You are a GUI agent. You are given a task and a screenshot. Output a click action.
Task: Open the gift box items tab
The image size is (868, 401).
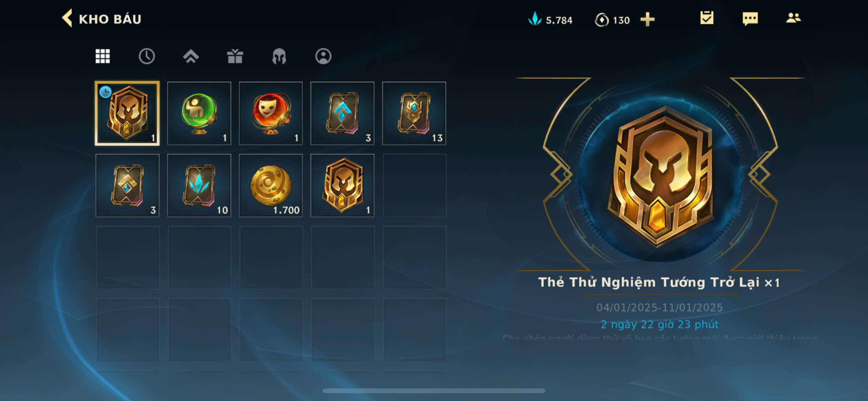click(x=235, y=56)
